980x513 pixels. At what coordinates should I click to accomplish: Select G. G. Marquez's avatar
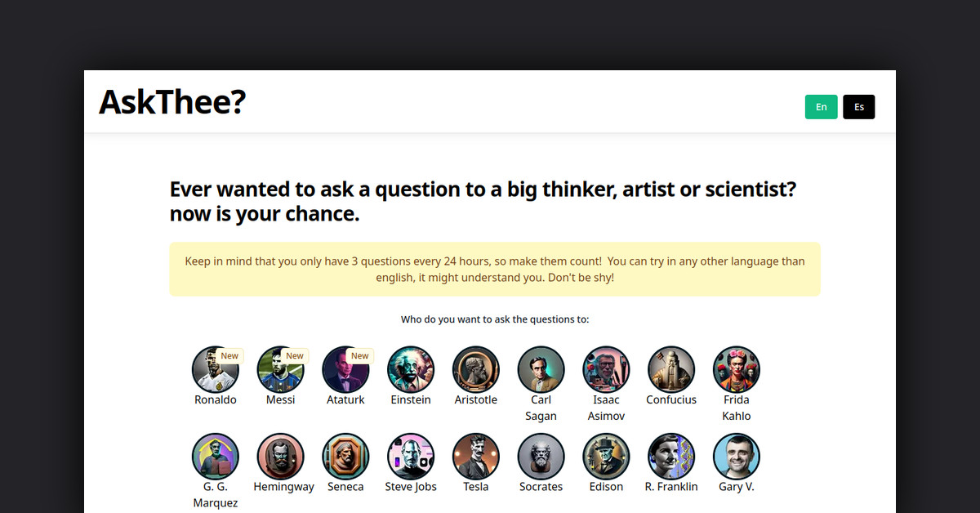pyautogui.click(x=216, y=456)
